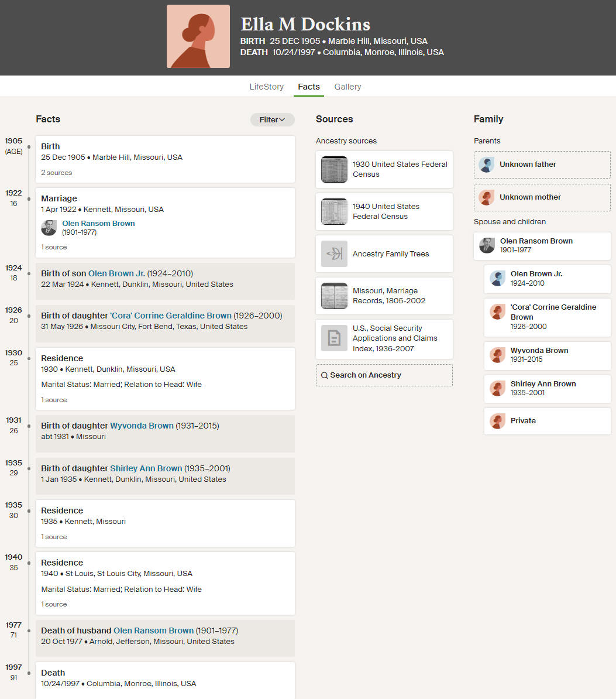616x699 pixels.
Task: Click the Private child avatar icon
Action: click(x=497, y=421)
